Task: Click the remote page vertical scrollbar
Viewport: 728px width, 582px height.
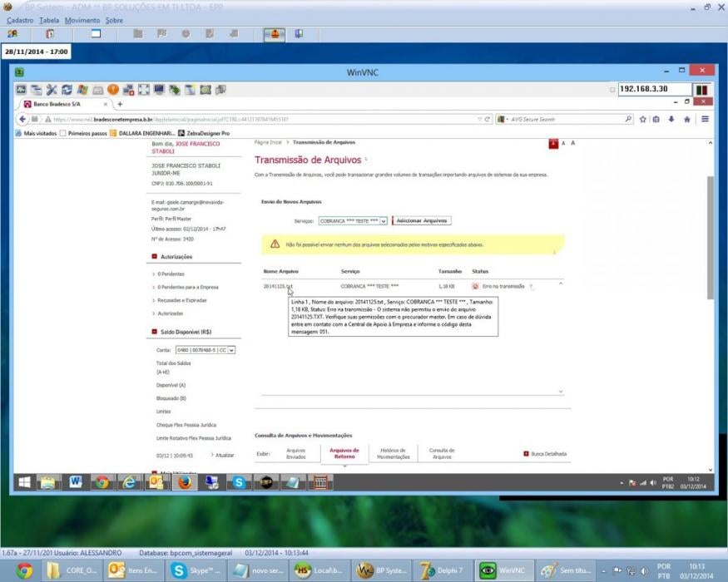Action: [710, 238]
